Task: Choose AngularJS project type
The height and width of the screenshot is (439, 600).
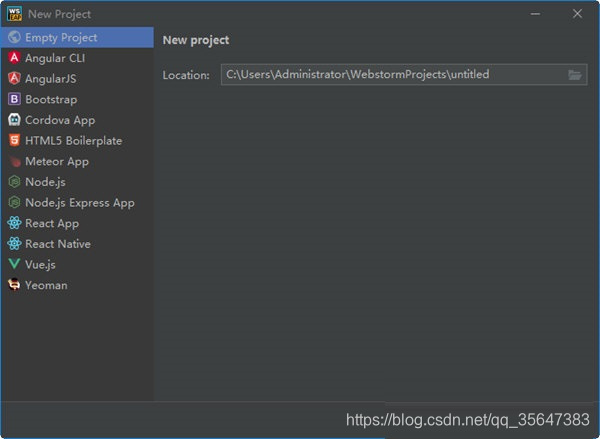Action: 77,78
